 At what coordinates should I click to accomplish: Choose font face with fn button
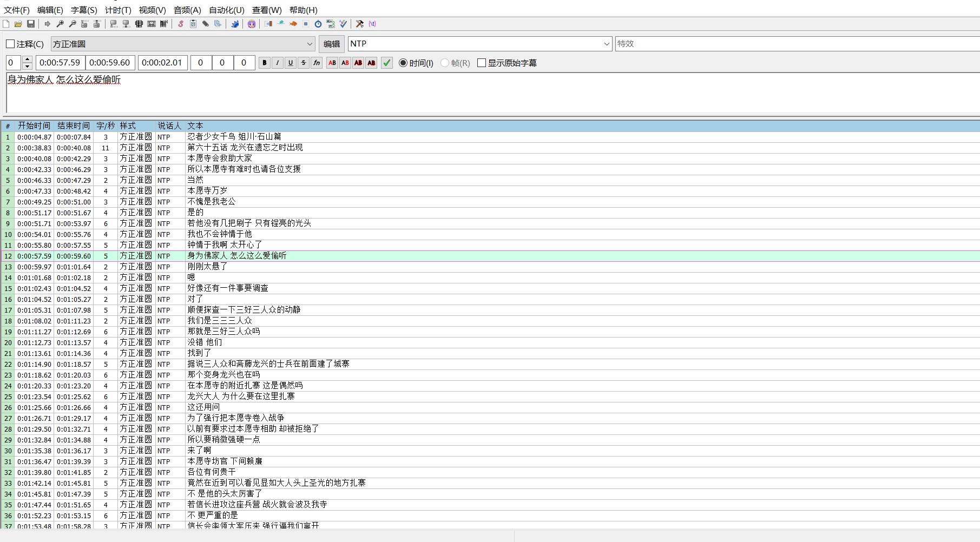pyautogui.click(x=317, y=63)
